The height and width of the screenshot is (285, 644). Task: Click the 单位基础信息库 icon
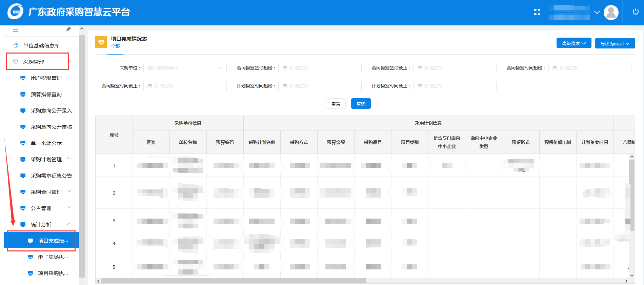click(16, 45)
